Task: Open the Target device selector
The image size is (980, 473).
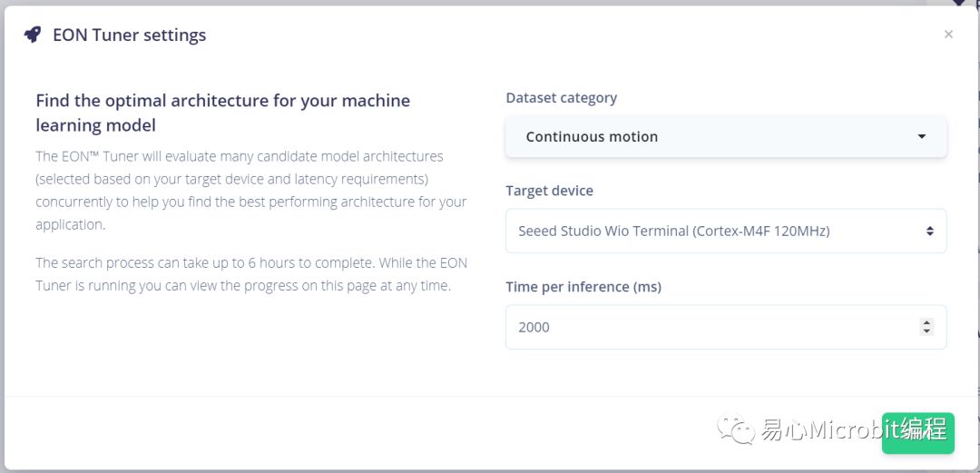Action: tap(726, 231)
